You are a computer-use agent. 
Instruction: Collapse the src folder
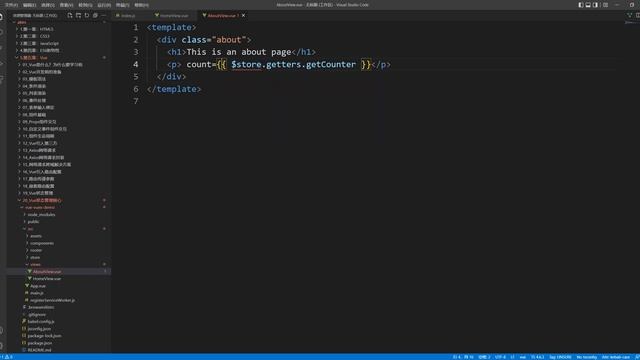click(x=58, y=229)
